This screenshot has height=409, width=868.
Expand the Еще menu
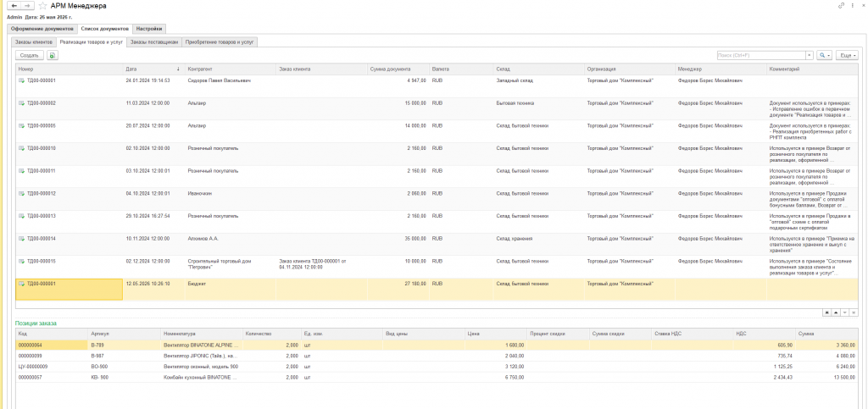click(847, 55)
